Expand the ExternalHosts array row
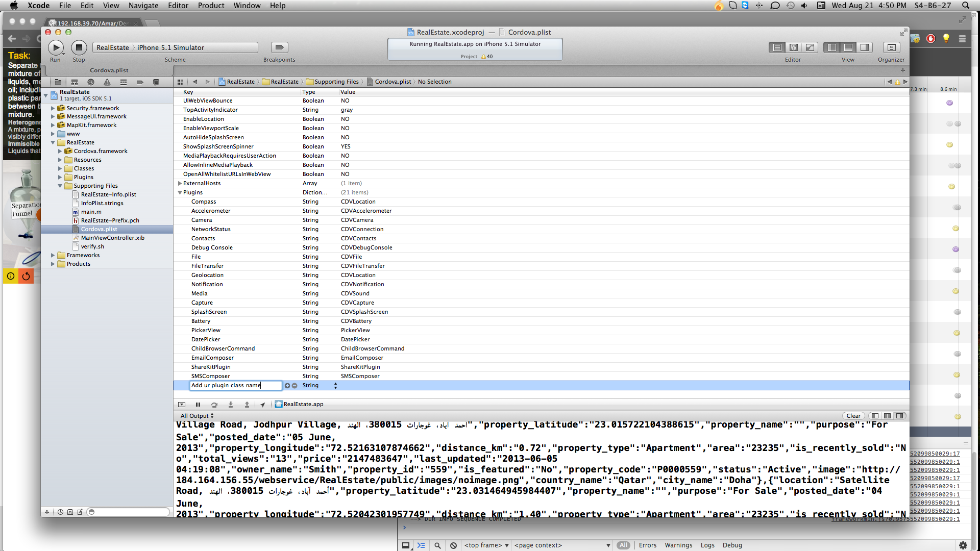This screenshot has width=980, height=551. pyautogui.click(x=180, y=183)
